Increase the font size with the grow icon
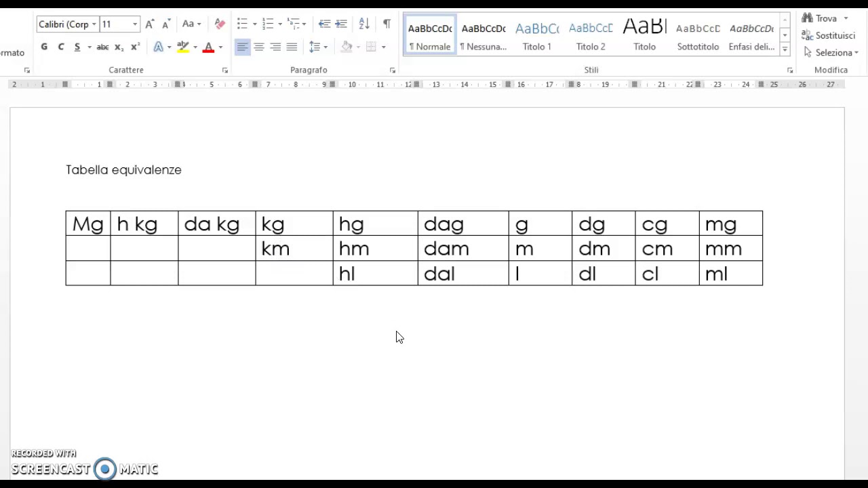This screenshot has height=488, width=868. [149, 24]
